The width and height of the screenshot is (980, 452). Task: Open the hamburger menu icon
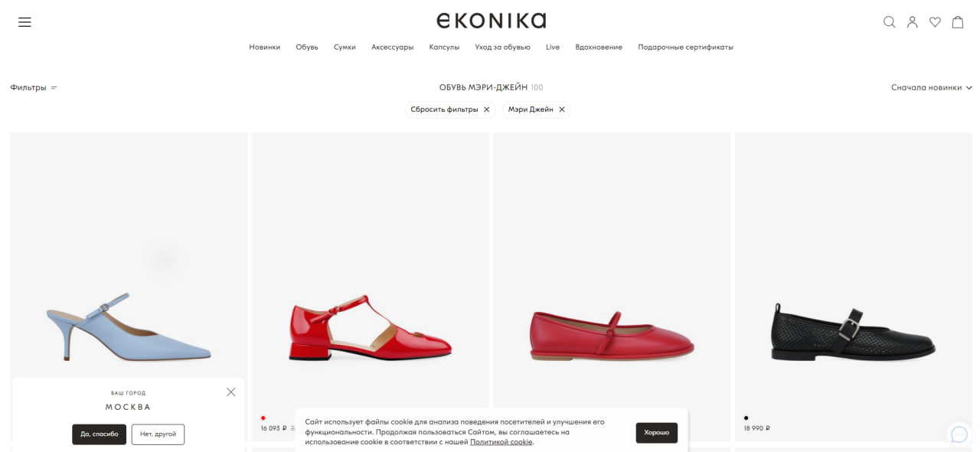pyautogui.click(x=24, y=22)
